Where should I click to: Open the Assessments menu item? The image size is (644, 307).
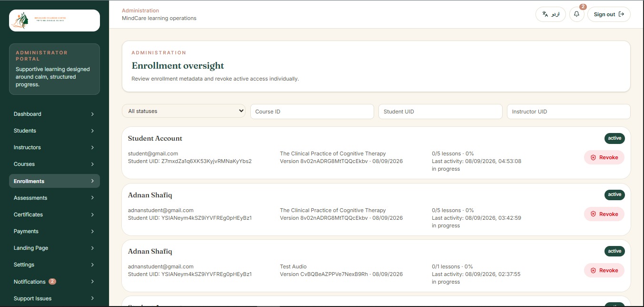(54, 198)
